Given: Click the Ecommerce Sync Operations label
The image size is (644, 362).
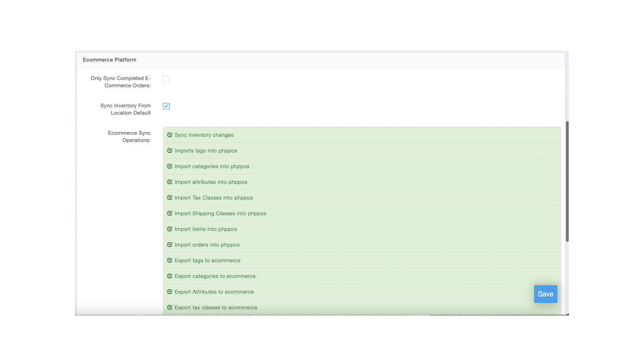Looking at the screenshot, I should [x=129, y=136].
